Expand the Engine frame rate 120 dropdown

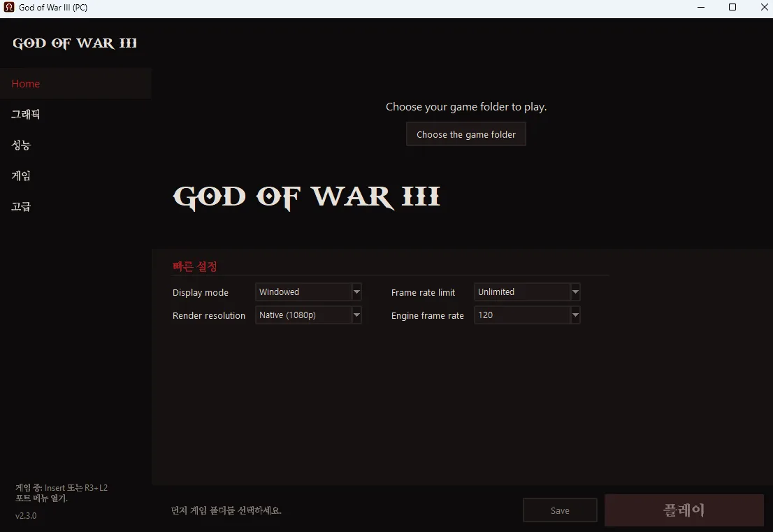pyautogui.click(x=527, y=315)
